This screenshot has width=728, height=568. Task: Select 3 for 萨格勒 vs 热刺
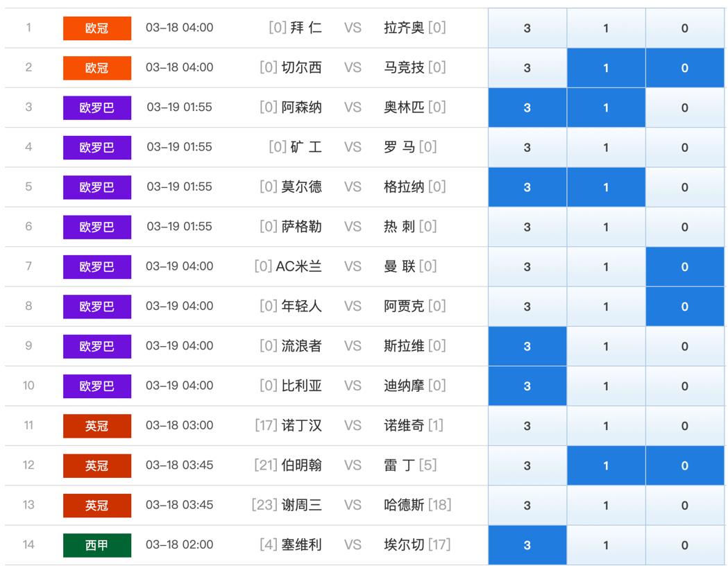point(527,227)
